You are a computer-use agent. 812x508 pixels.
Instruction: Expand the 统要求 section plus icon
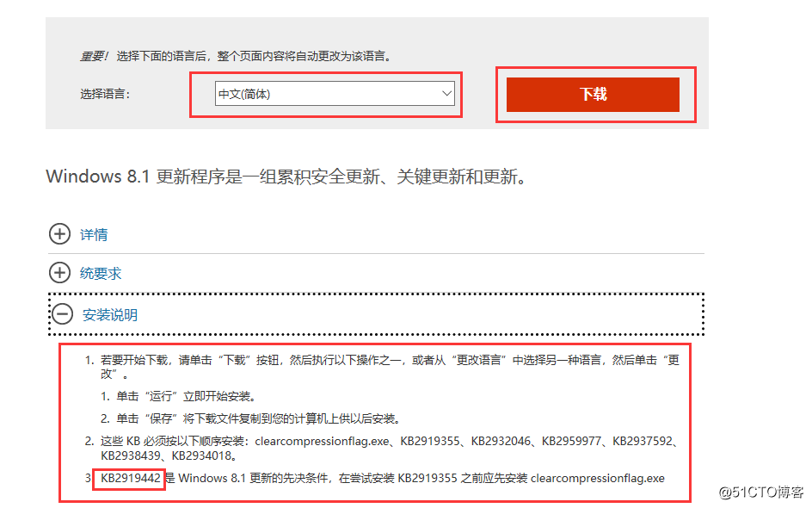(x=59, y=272)
